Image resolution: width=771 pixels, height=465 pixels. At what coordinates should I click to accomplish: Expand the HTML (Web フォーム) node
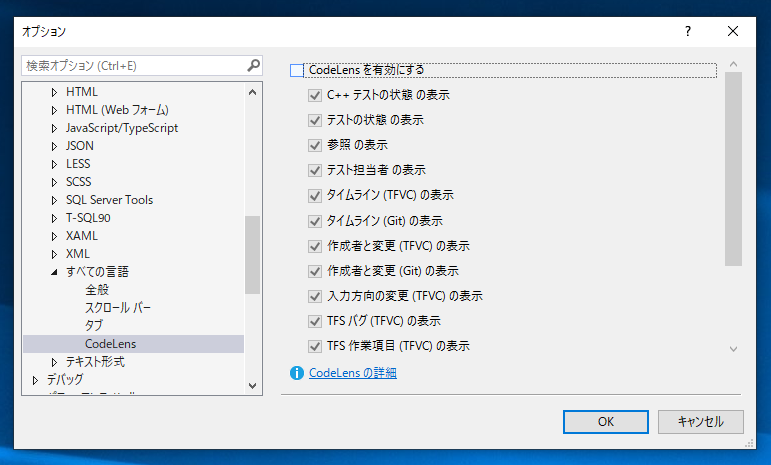[55, 111]
